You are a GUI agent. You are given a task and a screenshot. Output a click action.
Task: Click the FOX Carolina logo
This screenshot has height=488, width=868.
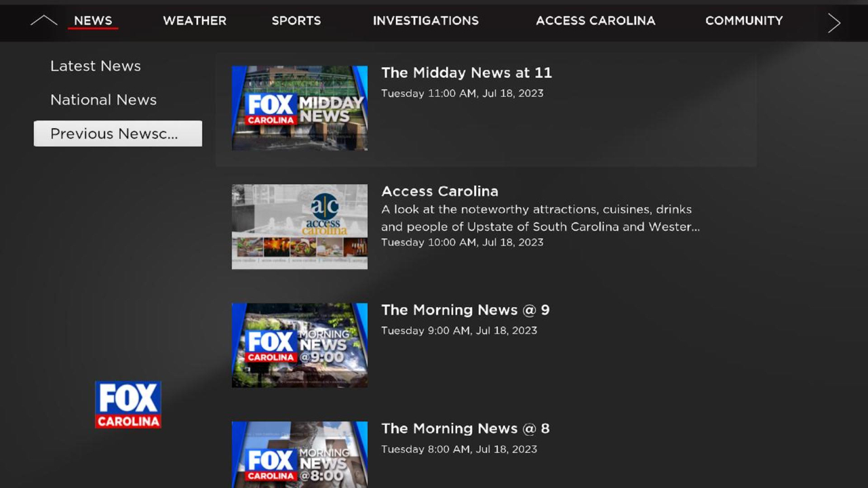tap(128, 405)
